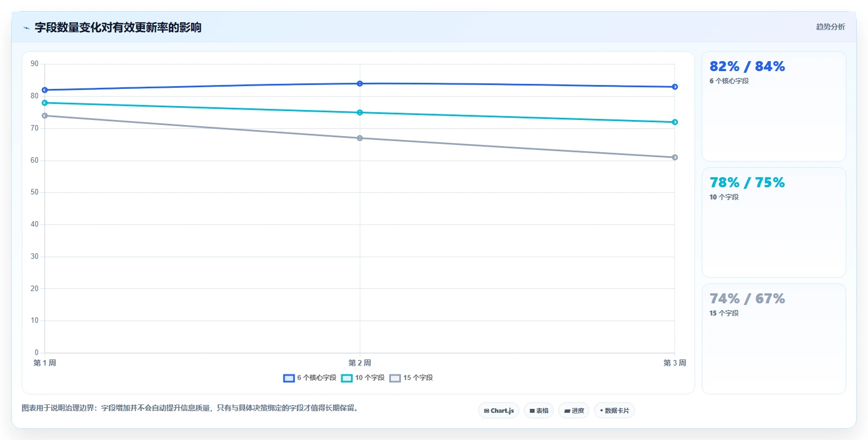Click the blue line's 第 2 周 data point

(360, 83)
